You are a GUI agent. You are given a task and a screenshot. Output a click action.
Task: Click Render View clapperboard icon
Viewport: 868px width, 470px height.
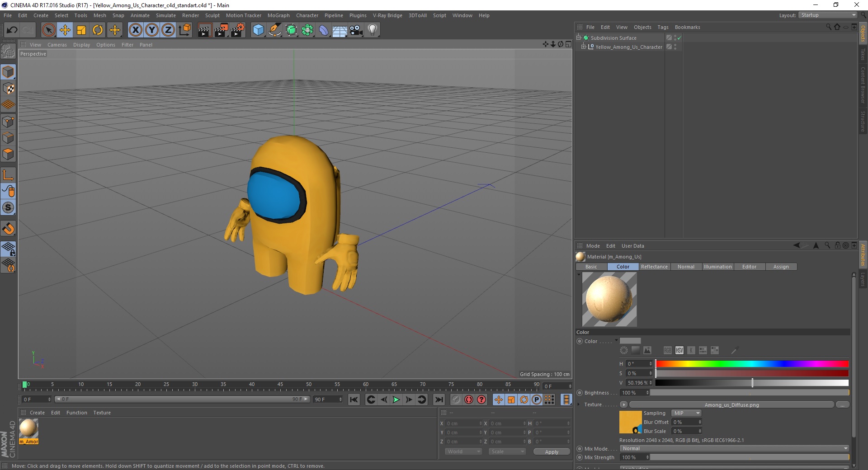point(204,30)
